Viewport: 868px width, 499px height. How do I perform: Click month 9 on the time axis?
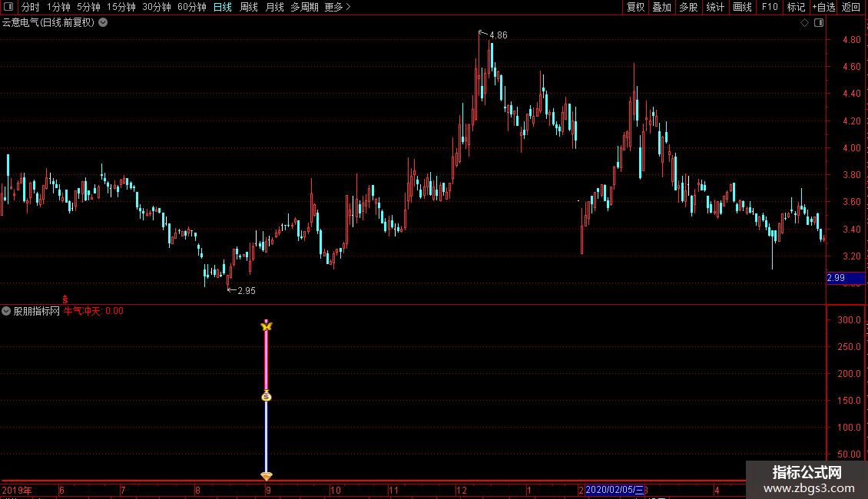click(268, 490)
